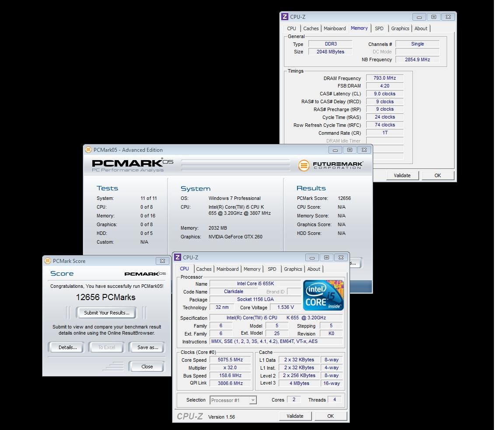Click the 12656 PCMarks score text
Screen dimensions: 504x430
coord(105,297)
